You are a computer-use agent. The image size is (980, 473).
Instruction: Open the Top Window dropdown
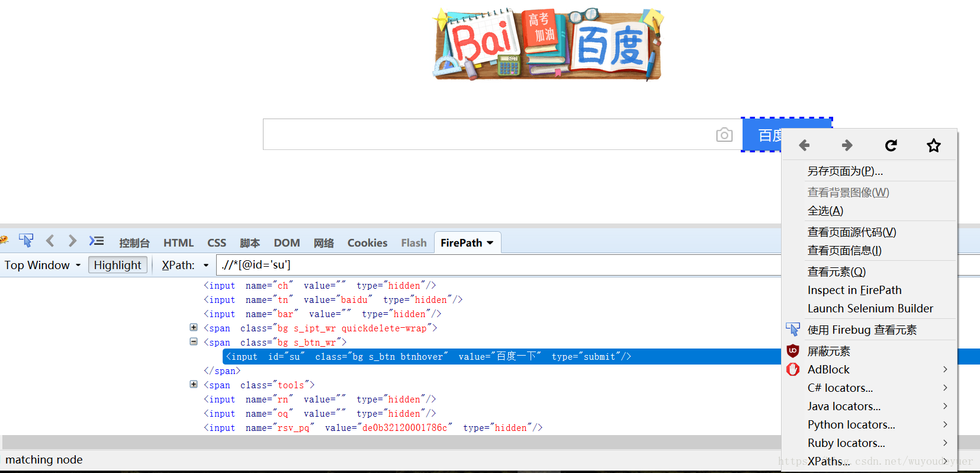[x=43, y=265]
